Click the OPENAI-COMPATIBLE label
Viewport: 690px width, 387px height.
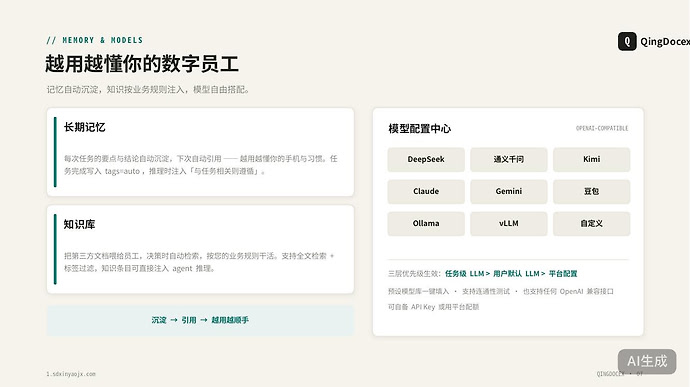(x=602, y=128)
